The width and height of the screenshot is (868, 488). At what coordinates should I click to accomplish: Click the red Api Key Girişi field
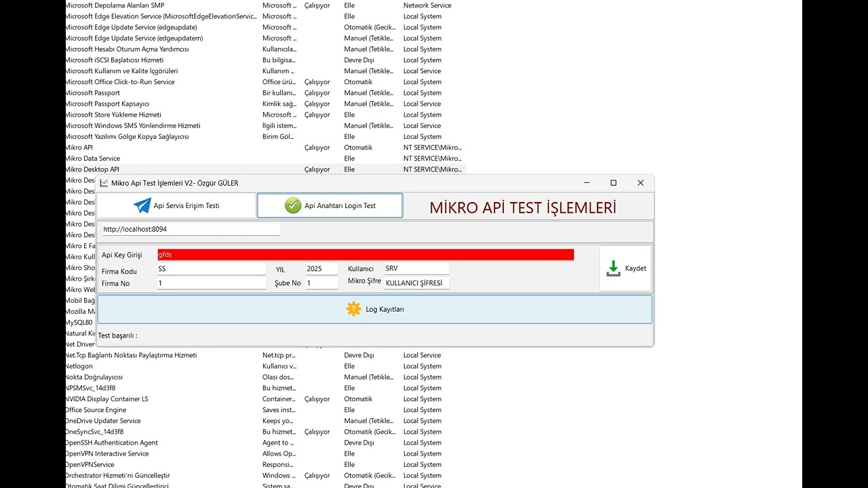[366, 255]
